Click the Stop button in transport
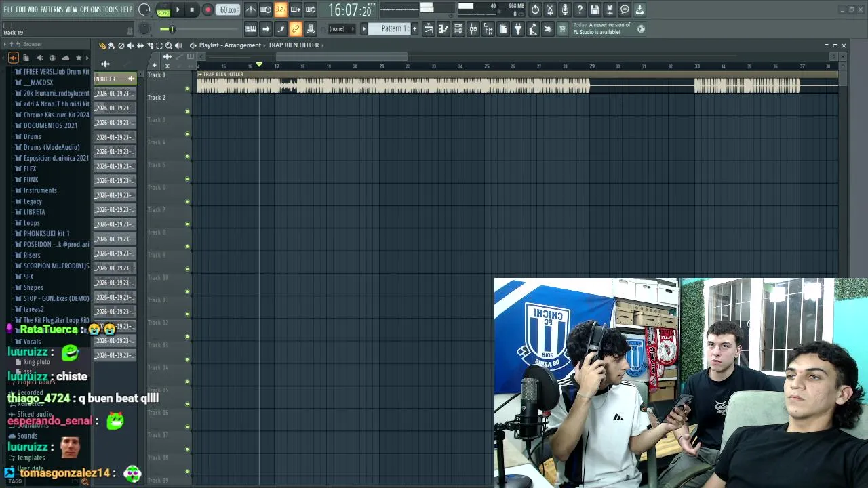 coord(193,10)
